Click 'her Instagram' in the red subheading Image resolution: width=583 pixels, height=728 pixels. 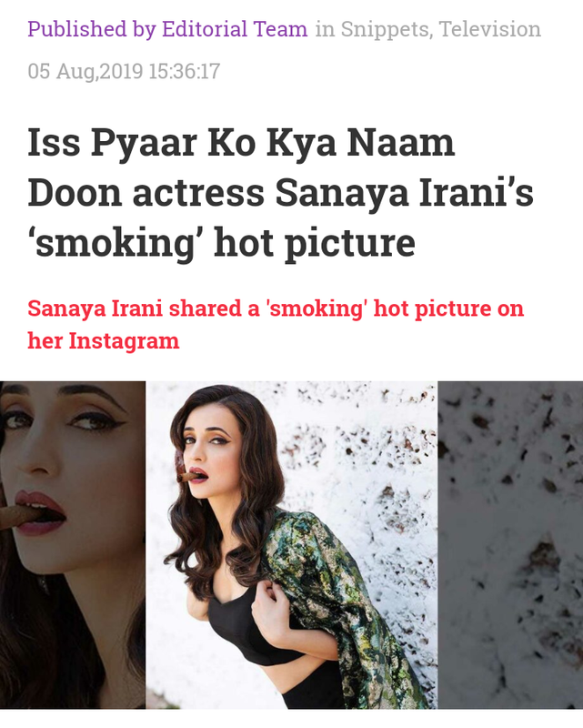click(103, 340)
